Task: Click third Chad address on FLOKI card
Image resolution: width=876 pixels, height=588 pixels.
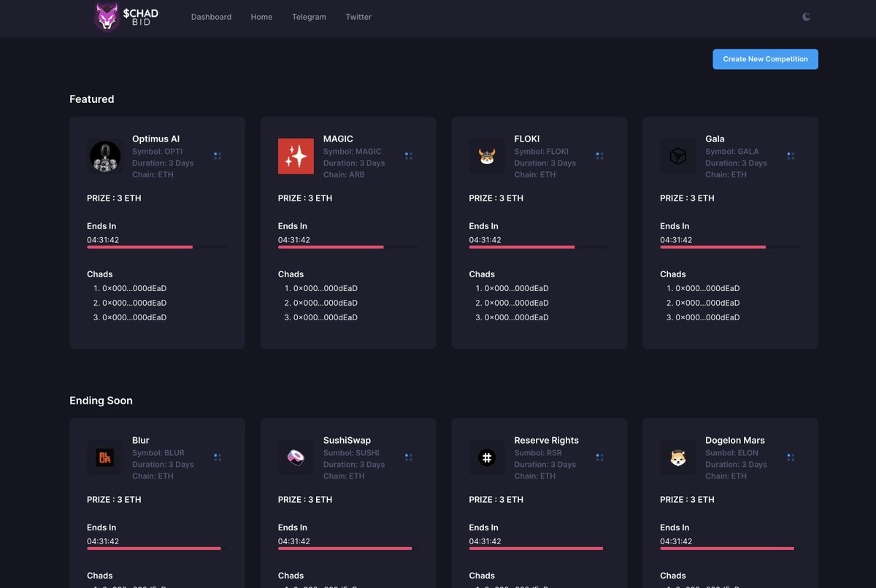Action: tap(517, 317)
